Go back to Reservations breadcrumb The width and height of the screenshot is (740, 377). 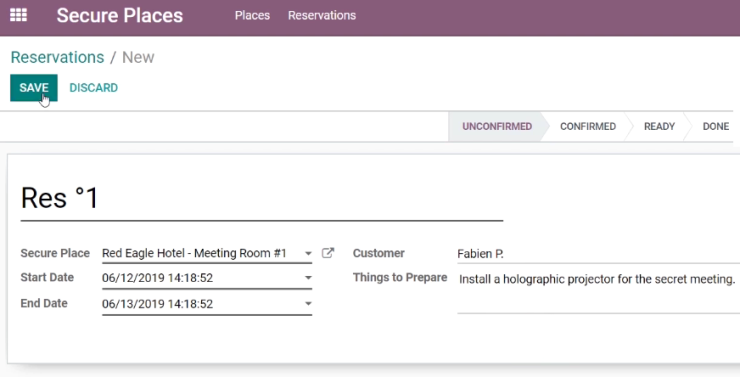(x=58, y=57)
